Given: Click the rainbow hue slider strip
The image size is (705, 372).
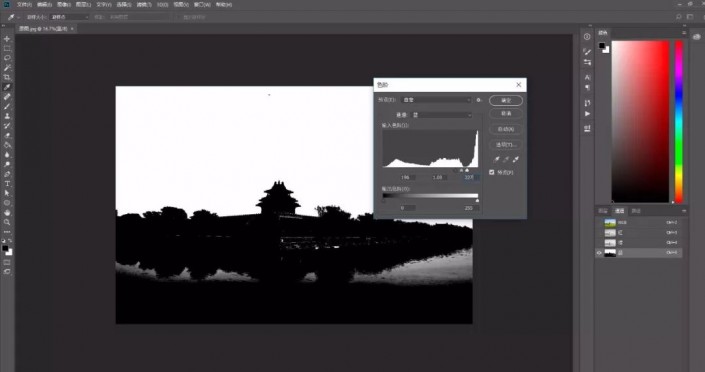Looking at the screenshot, I should tap(679, 121).
